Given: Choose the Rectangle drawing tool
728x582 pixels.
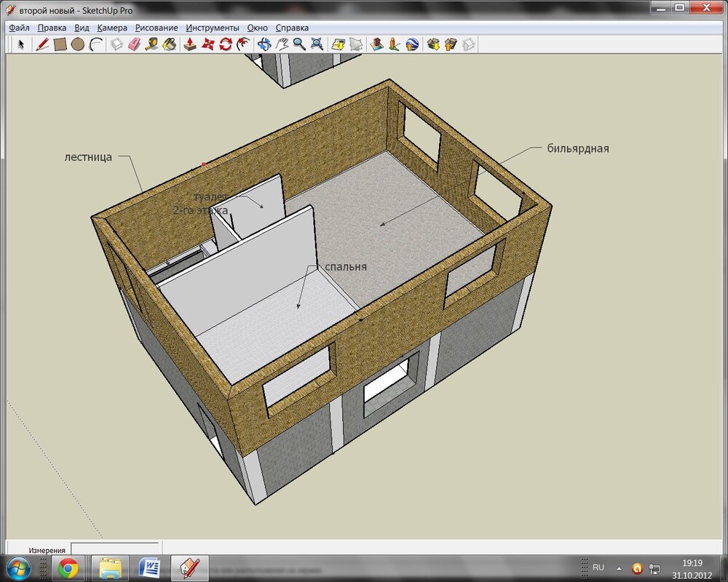Looking at the screenshot, I should pyautogui.click(x=60, y=44).
